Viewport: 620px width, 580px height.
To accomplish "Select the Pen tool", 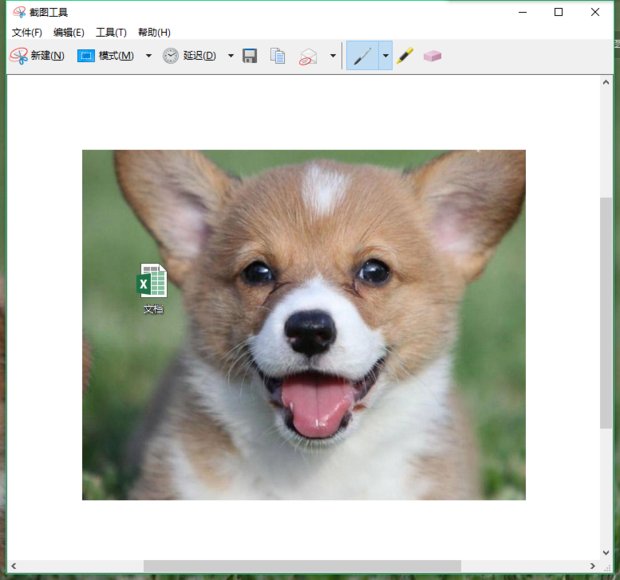I will [363, 56].
